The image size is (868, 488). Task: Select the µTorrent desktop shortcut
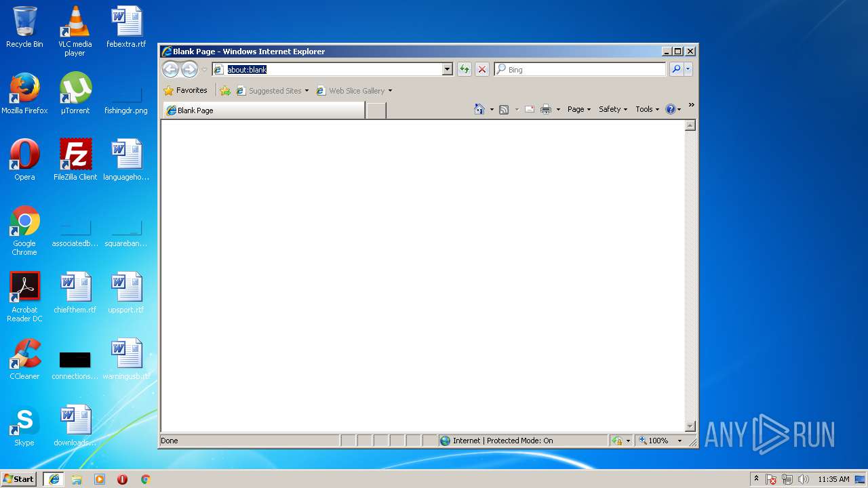tap(75, 94)
